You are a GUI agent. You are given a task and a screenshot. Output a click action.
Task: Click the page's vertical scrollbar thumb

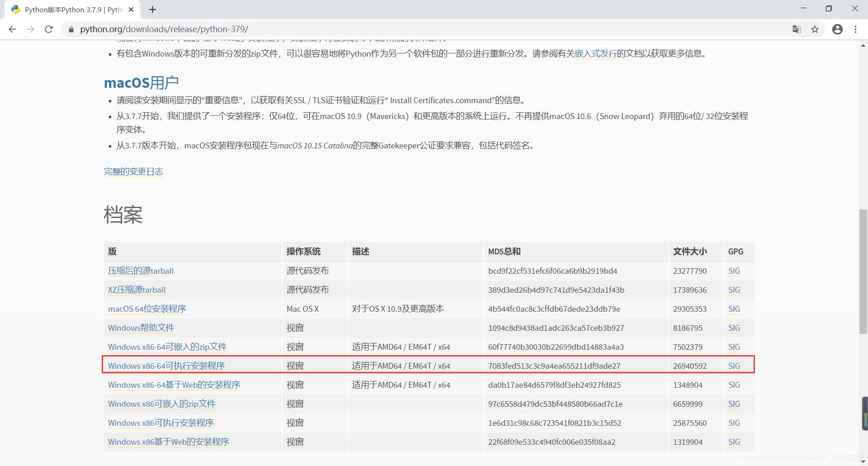[863, 271]
